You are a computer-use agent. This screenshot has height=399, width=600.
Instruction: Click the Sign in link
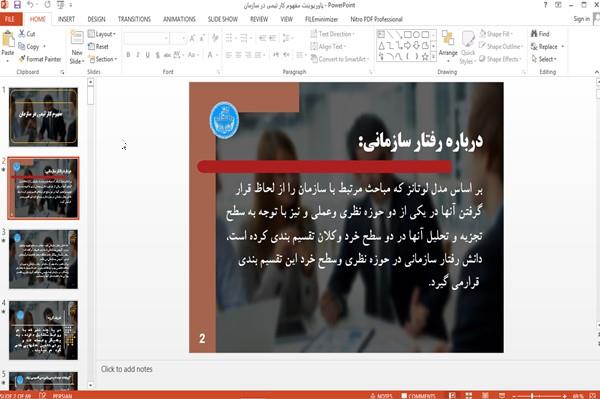click(581, 19)
